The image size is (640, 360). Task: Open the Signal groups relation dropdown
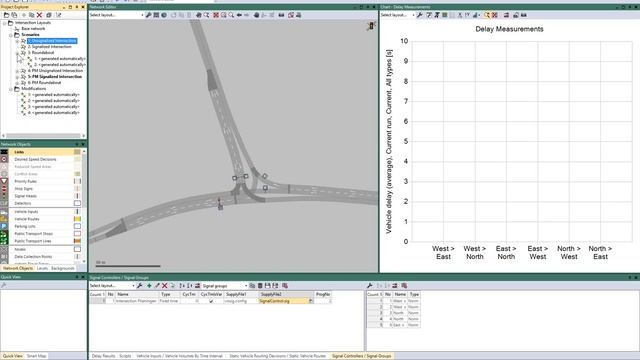pyautogui.click(x=225, y=286)
